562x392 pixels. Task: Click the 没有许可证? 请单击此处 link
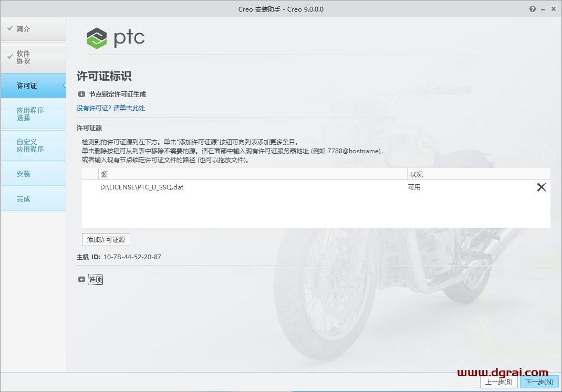point(111,108)
